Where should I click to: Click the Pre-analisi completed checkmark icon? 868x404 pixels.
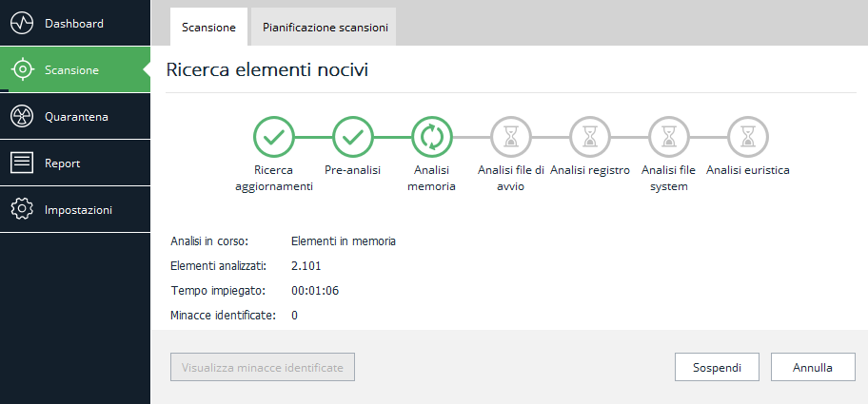352,137
